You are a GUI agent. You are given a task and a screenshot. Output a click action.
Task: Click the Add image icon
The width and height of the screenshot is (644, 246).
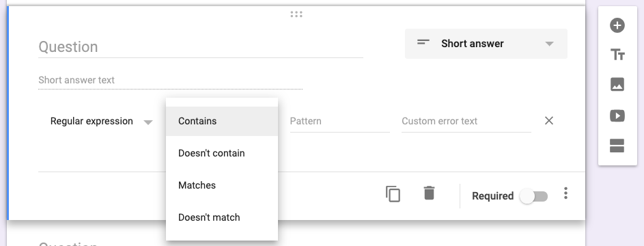click(x=617, y=84)
